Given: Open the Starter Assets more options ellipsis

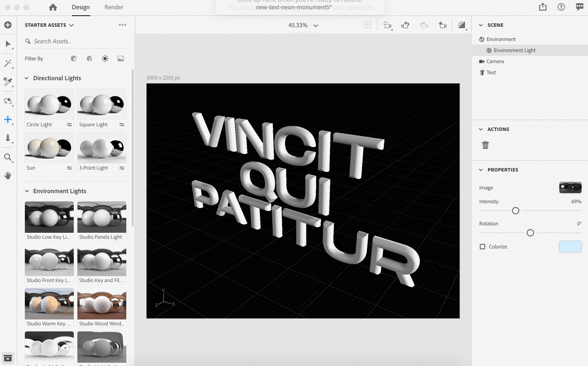Looking at the screenshot, I should click(122, 25).
